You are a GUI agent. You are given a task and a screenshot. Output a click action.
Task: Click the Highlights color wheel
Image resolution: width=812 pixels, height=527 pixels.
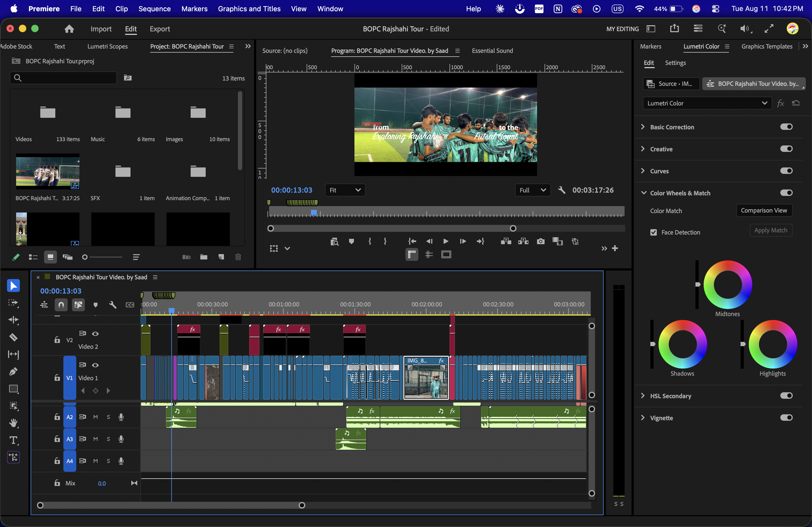pos(773,344)
